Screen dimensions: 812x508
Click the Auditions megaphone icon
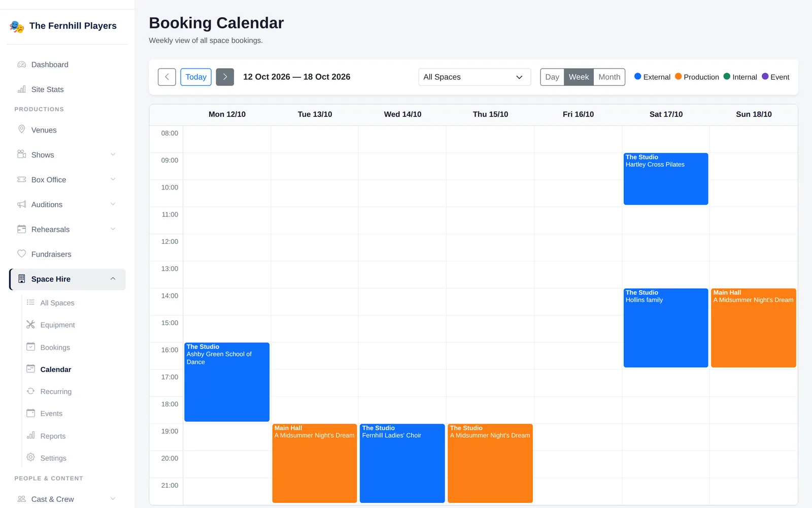pos(21,204)
